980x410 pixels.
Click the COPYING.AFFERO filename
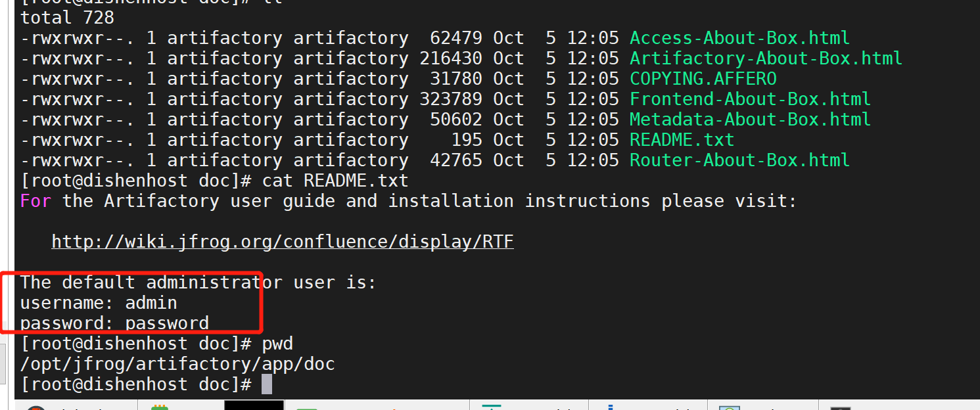pyautogui.click(x=703, y=79)
